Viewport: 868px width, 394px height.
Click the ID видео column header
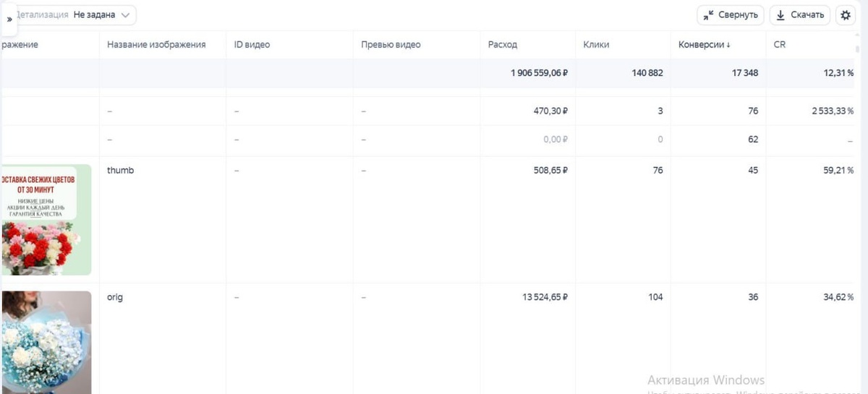(252, 45)
